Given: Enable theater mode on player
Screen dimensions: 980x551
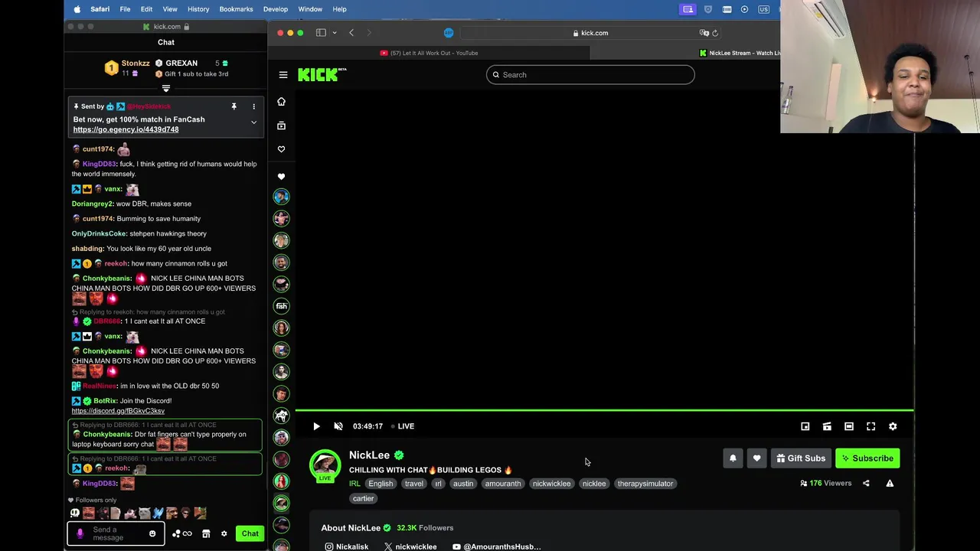Looking at the screenshot, I should [x=849, y=426].
